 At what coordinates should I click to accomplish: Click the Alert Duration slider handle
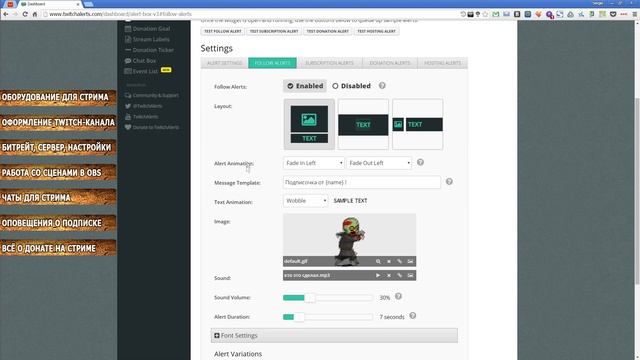(299, 317)
